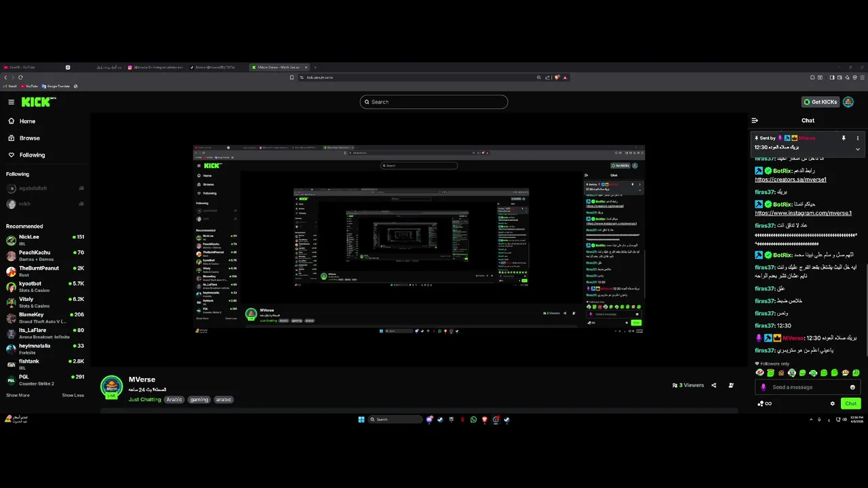This screenshot has width=868, height=488.
Task: Open recommended channel fishtank
Action: click(x=45, y=365)
